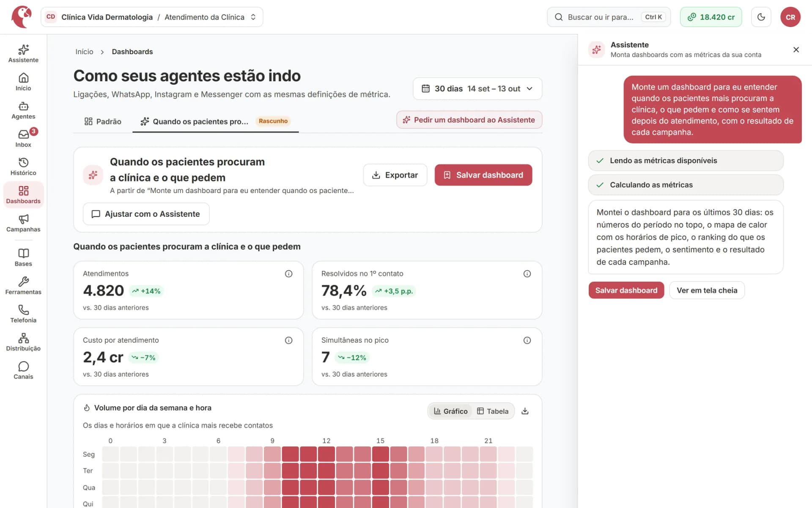The width and height of the screenshot is (812, 508).
Task: Switch to the Padrão tab
Action: (103, 121)
